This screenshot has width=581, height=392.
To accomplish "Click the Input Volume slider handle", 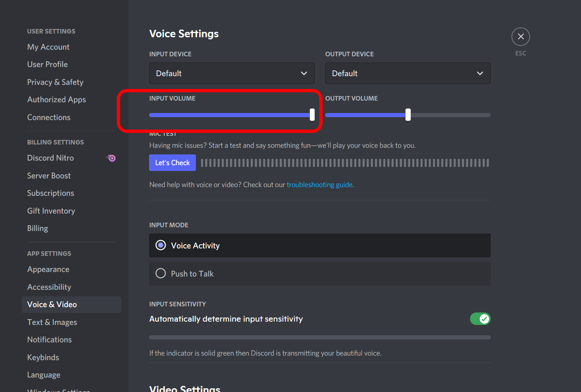I will click(x=312, y=115).
